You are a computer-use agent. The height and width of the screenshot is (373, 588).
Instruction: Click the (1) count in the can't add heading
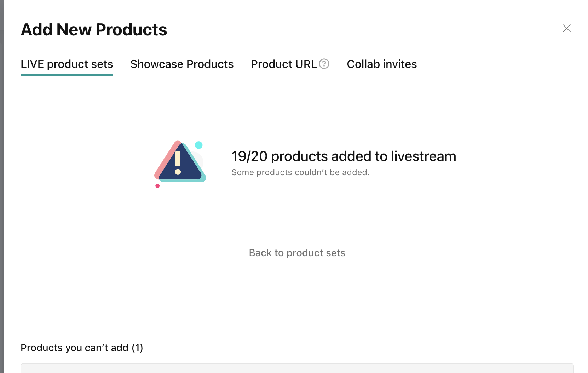tap(137, 348)
